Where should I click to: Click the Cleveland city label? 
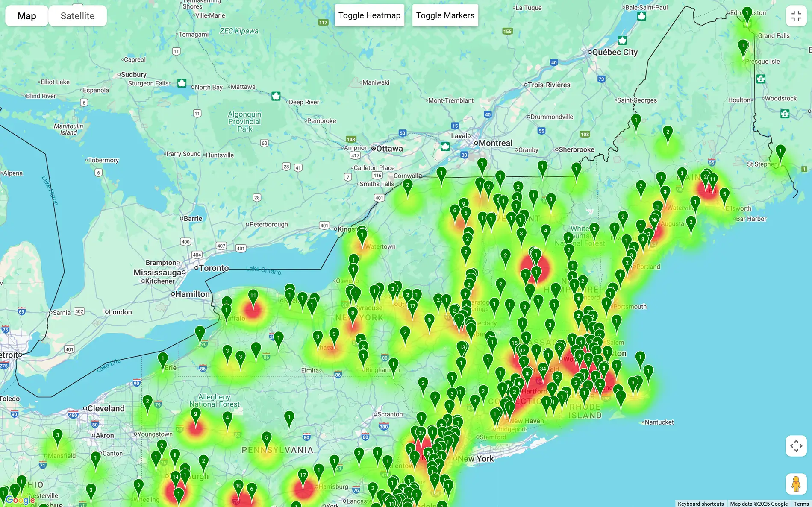coord(106,408)
